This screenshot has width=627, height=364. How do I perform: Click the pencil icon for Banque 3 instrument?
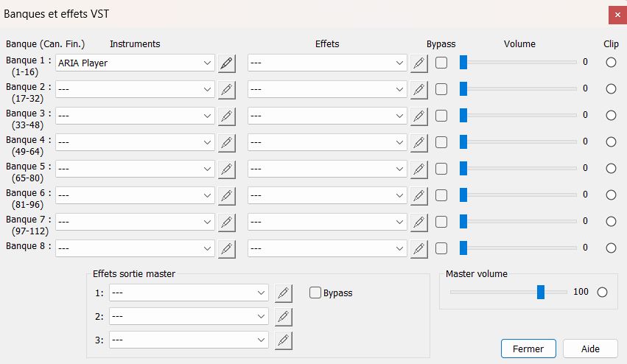(227, 116)
